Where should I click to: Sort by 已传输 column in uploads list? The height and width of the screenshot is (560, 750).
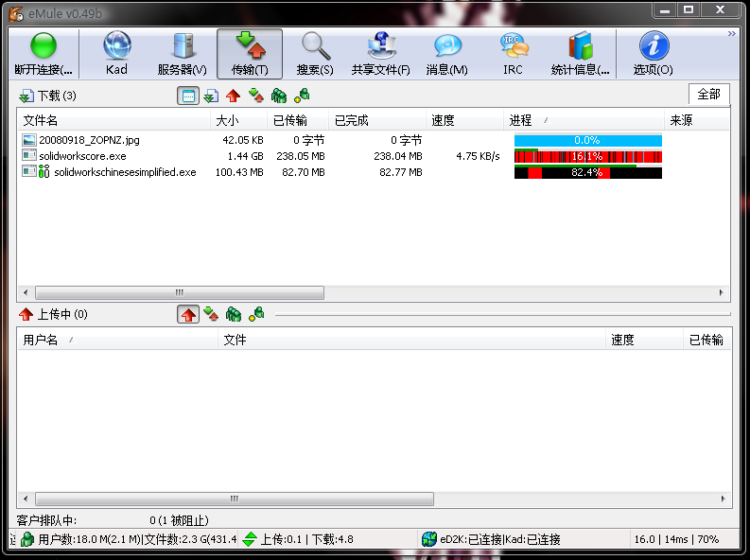[706, 340]
